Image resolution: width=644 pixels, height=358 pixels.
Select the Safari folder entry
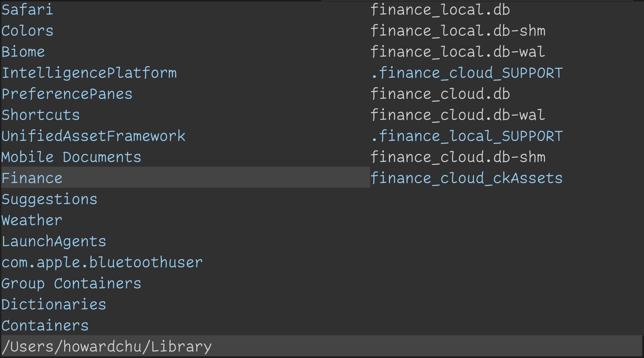click(27, 10)
